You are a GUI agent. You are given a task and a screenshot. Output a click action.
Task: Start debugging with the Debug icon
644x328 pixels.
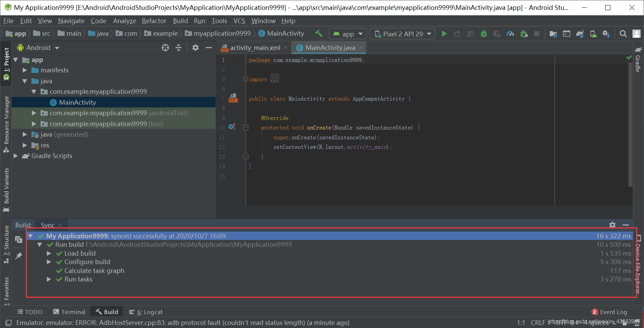click(x=483, y=34)
